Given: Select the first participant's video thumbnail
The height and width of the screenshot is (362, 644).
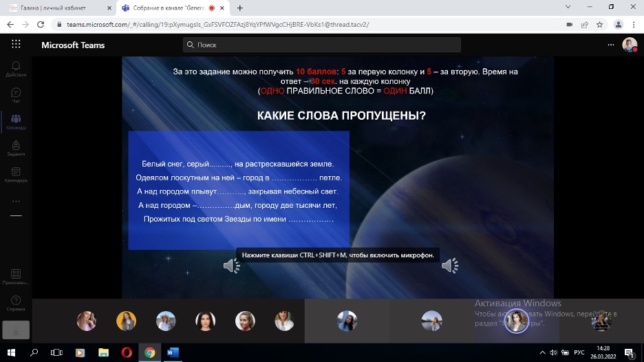Looking at the screenshot, I should (x=87, y=321).
